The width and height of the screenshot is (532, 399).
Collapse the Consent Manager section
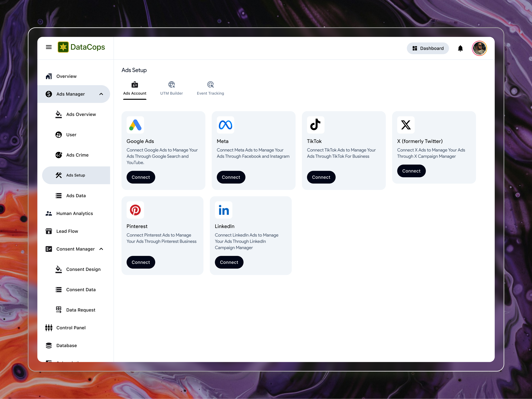pos(101,249)
